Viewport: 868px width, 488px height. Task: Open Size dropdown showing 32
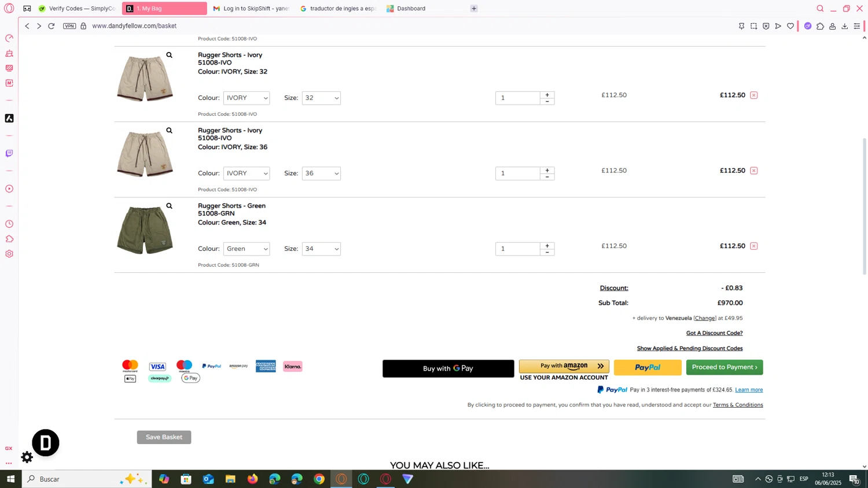(321, 98)
